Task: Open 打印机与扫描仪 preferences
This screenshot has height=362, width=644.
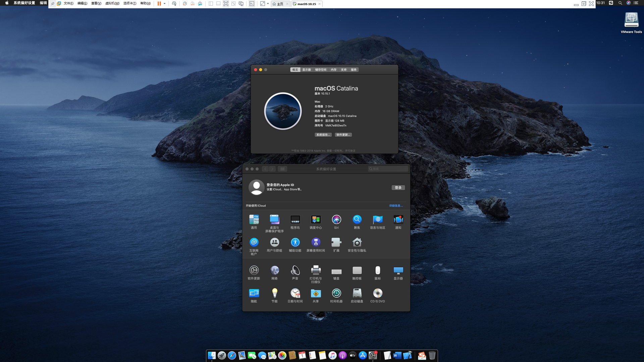Action: point(316,274)
